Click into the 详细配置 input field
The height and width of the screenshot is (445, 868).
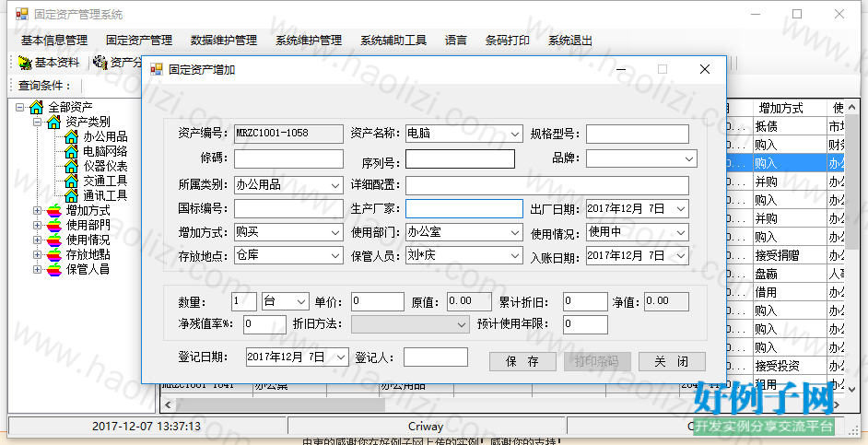click(547, 185)
